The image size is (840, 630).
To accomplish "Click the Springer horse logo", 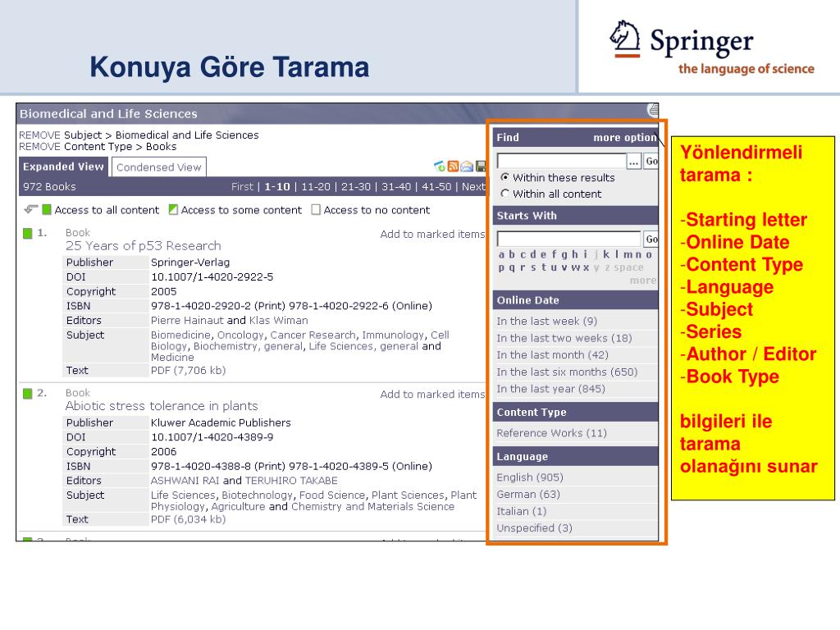I will pos(624,39).
